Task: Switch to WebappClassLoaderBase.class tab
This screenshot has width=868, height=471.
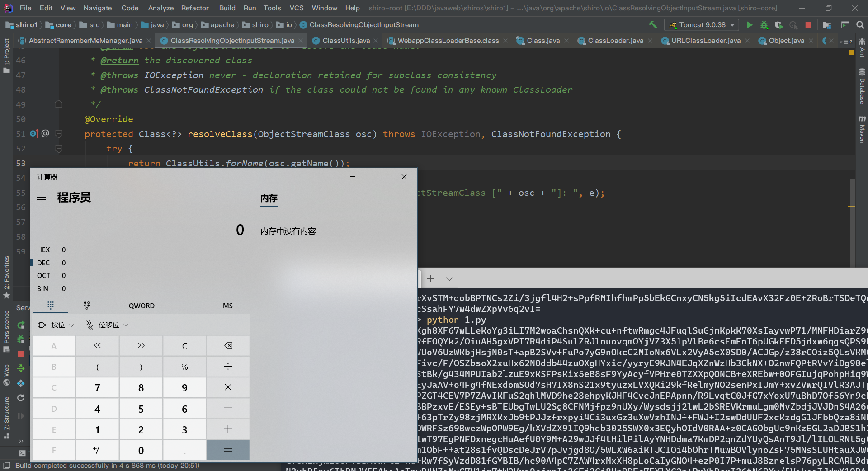Action: point(448,41)
